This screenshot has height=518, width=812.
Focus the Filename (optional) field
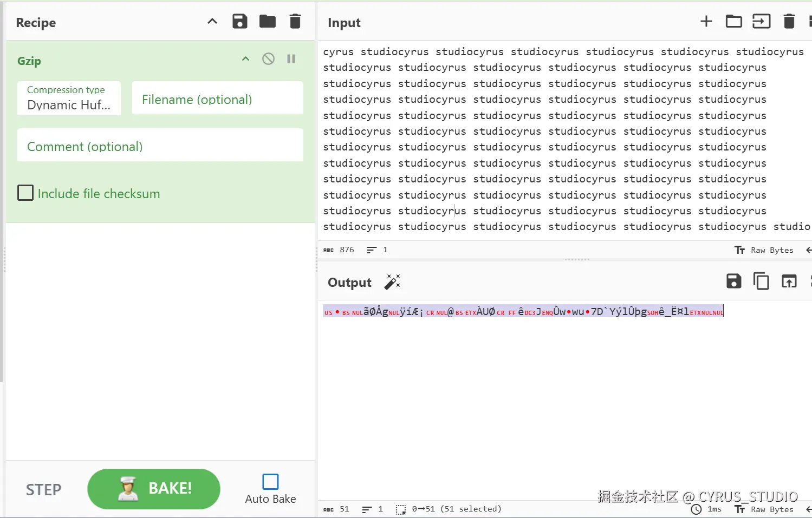click(x=217, y=98)
